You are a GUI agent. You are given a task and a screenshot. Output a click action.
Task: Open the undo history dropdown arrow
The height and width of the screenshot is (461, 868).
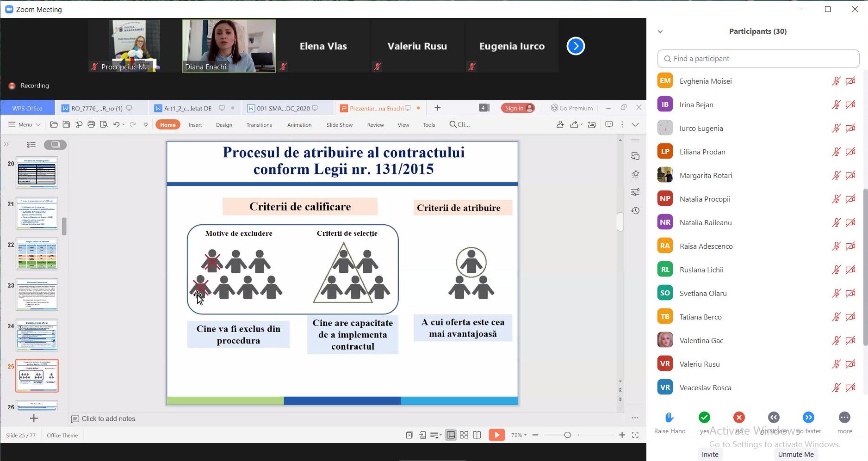(x=124, y=125)
